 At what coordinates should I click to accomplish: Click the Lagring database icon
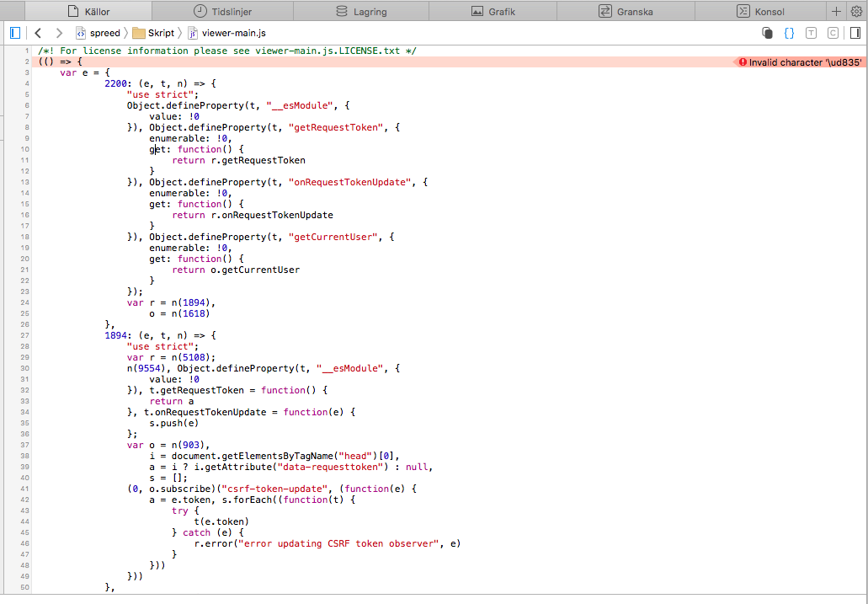342,11
